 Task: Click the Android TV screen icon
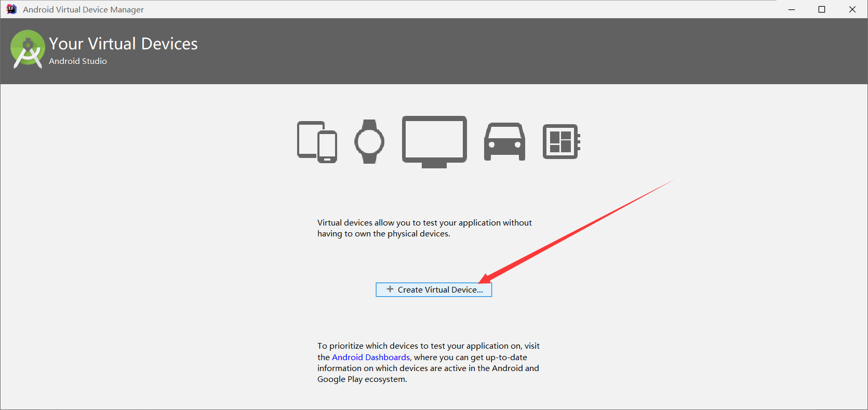(434, 142)
